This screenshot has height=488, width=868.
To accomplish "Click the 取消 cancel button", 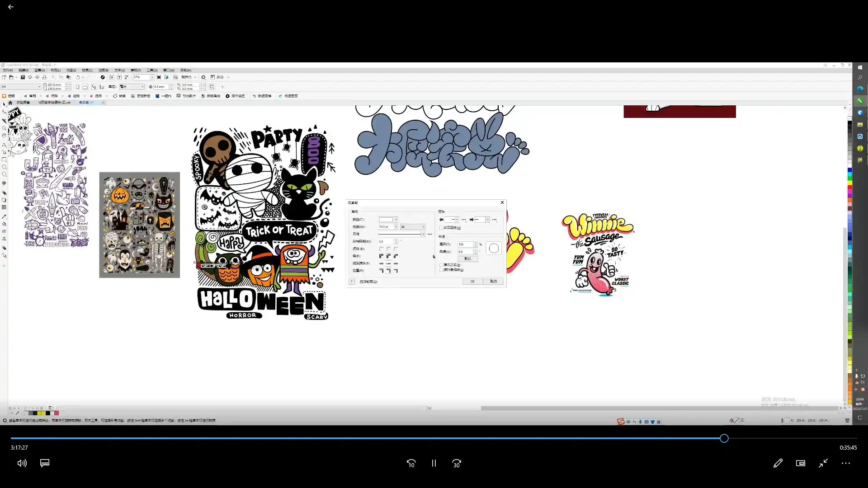I will click(x=493, y=282).
